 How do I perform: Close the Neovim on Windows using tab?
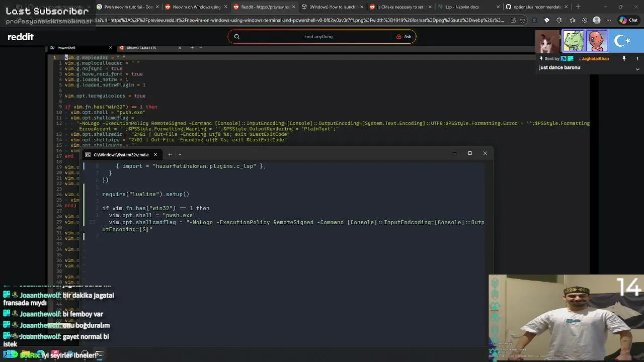click(225, 7)
